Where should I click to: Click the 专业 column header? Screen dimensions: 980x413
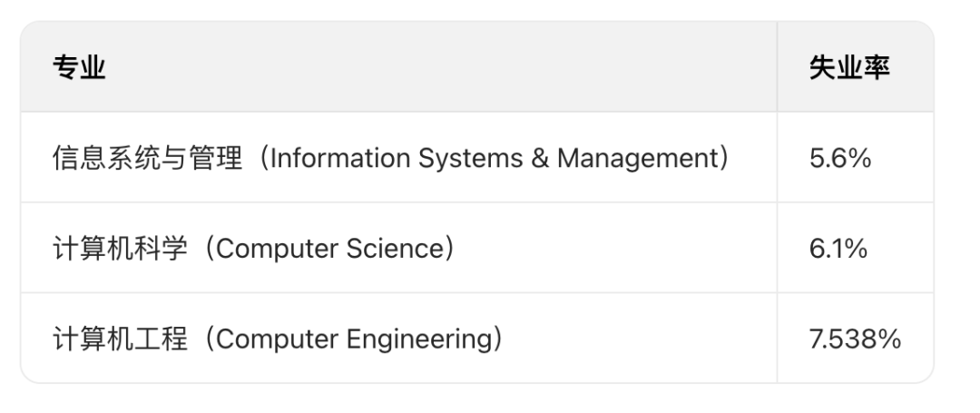click(x=79, y=68)
